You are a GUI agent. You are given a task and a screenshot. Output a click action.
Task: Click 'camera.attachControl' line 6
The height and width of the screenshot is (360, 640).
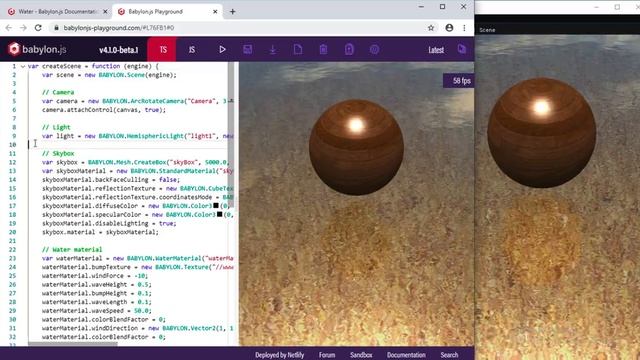pyautogui.click(x=104, y=110)
